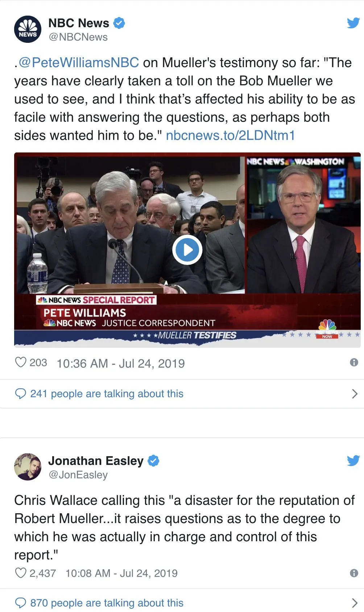This screenshot has width=364, height=612.
Task: Open info icon next to 10:08 AM timestamp
Action: (354, 573)
